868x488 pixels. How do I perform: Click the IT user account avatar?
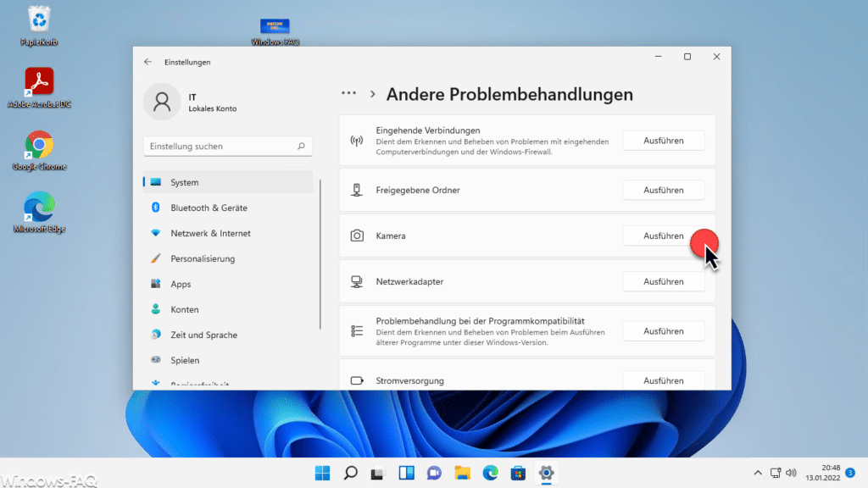point(162,102)
